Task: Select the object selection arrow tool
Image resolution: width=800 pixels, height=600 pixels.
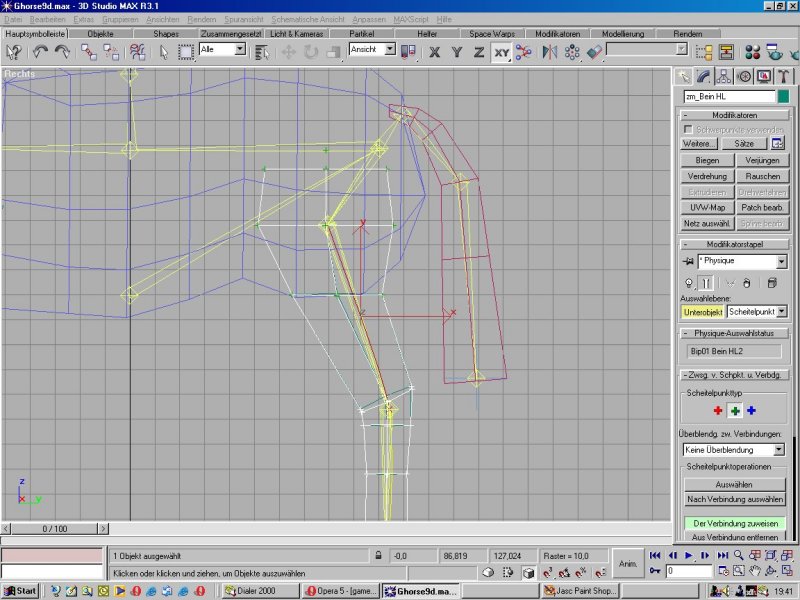Action: tap(164, 51)
